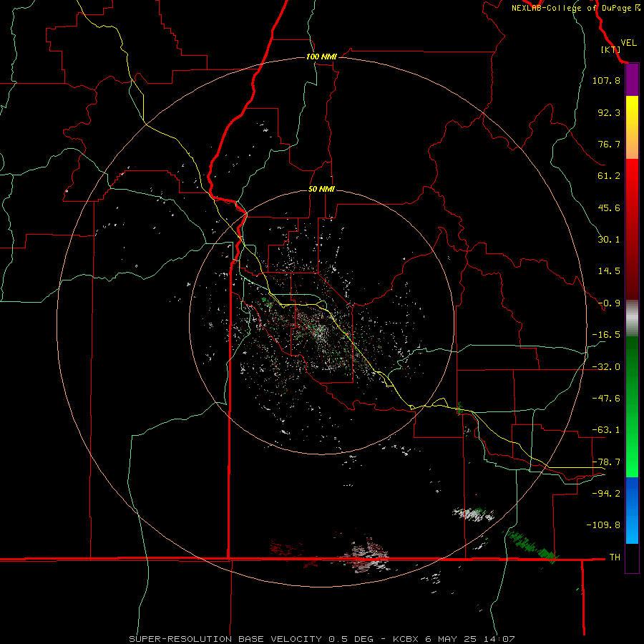Click the gray-green echo patch near outer ring

click(x=473, y=514)
